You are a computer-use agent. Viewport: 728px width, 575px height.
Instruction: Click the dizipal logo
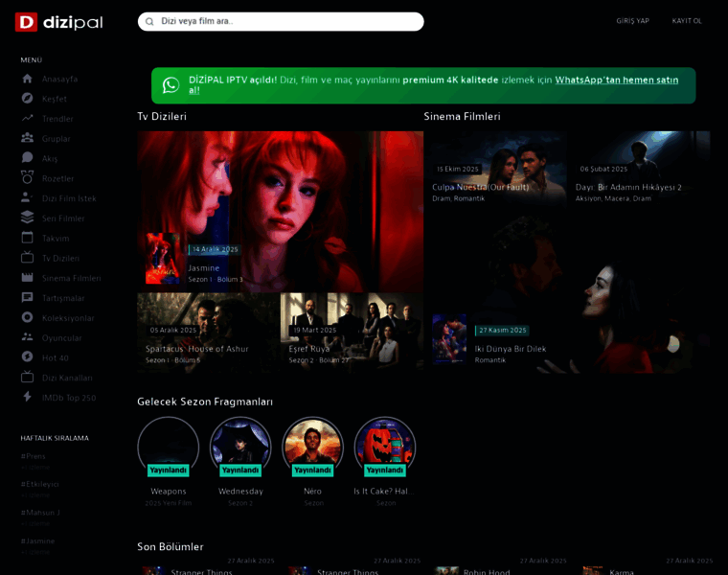pyautogui.click(x=58, y=22)
